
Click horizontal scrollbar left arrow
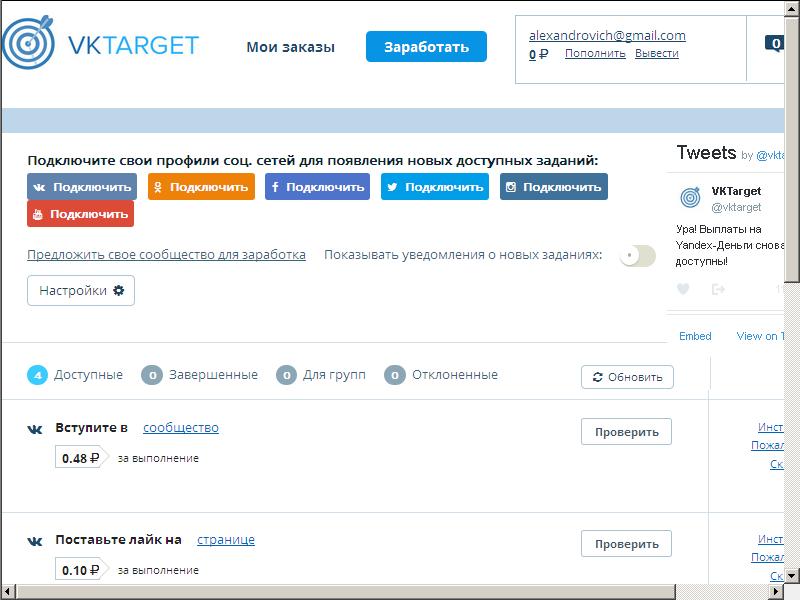tap(8, 592)
